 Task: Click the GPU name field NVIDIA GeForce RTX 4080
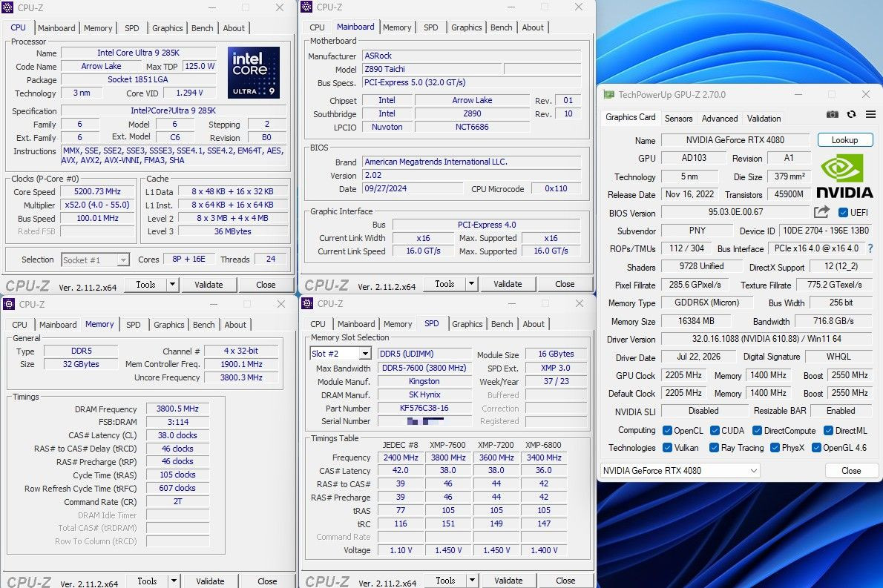pyautogui.click(x=735, y=139)
